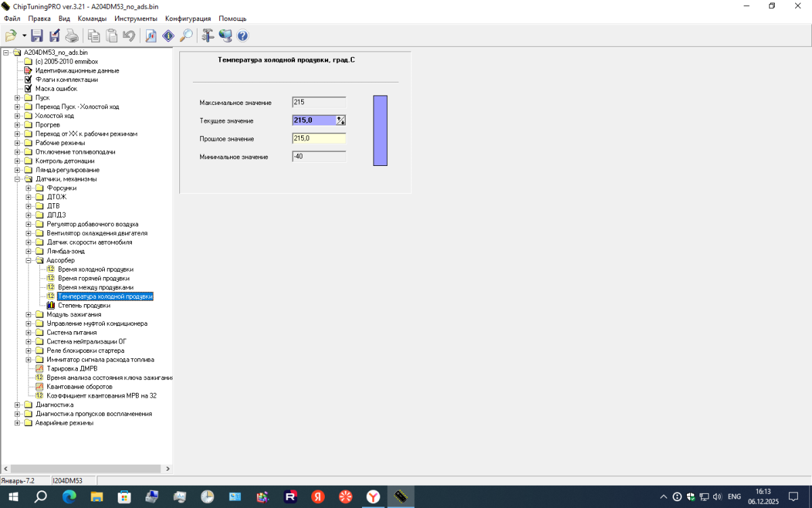Click the Save As icon with the pen
Viewport: 812px width, 508px height.
[x=54, y=35]
